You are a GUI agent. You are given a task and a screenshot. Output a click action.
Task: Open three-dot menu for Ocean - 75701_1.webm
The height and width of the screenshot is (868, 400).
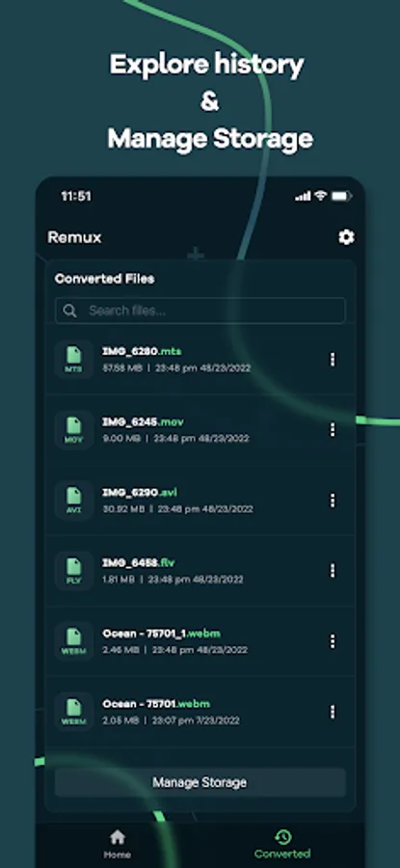coord(333,641)
